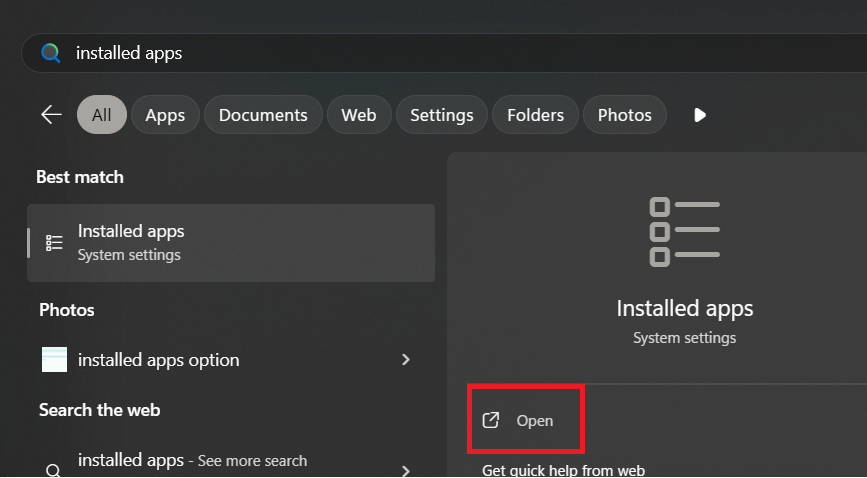Click the large Installed apps icon in preview pane
The image size is (867, 478).
(684, 231)
